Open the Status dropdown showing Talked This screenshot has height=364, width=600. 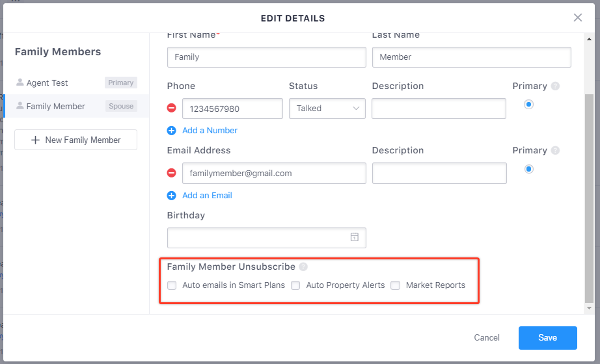pyautogui.click(x=327, y=109)
